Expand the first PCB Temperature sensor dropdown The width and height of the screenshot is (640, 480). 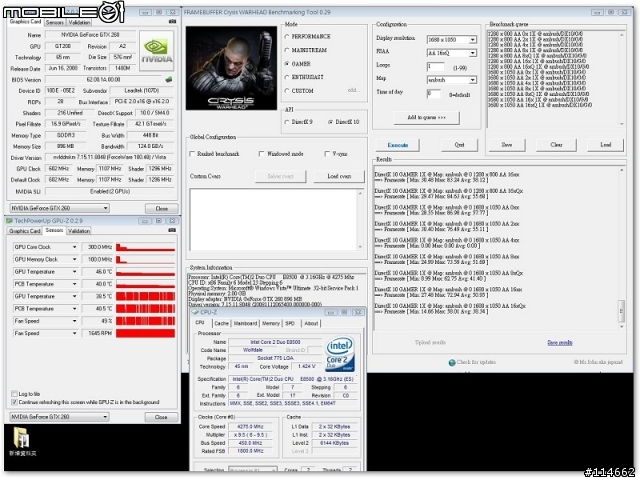coord(74,284)
